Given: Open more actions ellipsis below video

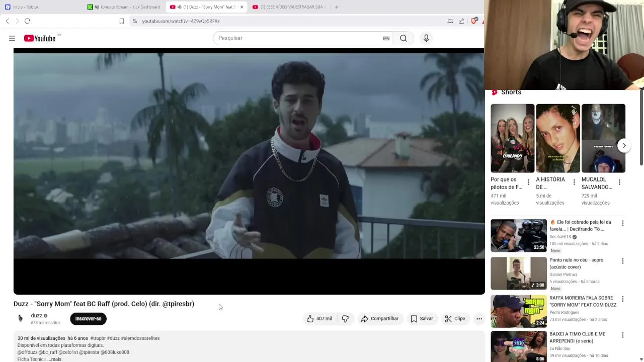Looking at the screenshot, I should [479, 319].
